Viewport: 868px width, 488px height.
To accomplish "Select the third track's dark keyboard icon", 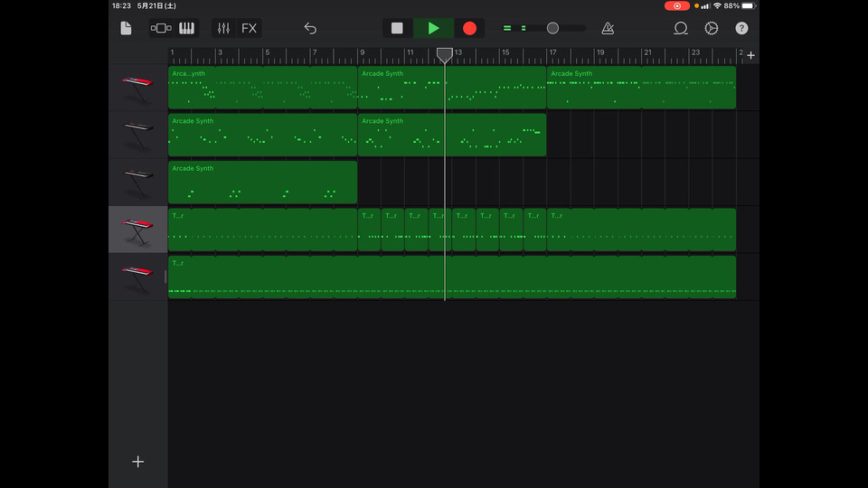I will [x=137, y=183].
